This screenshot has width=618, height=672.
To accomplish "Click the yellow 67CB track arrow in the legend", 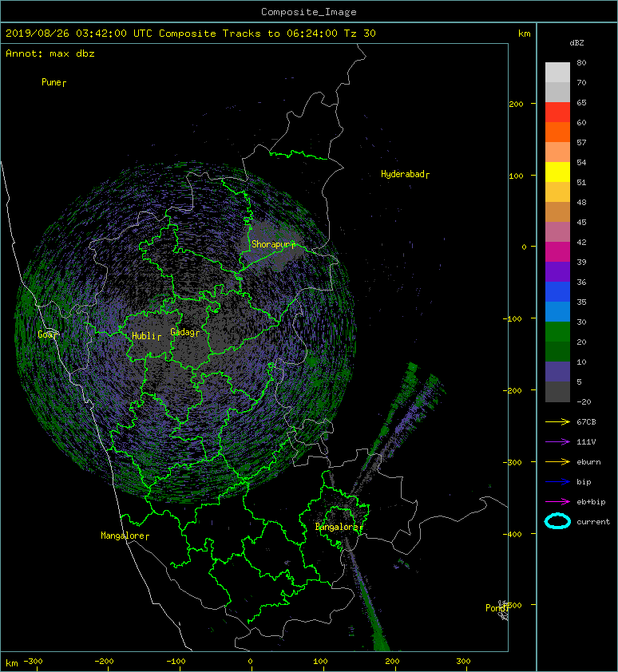I will 557,422.
